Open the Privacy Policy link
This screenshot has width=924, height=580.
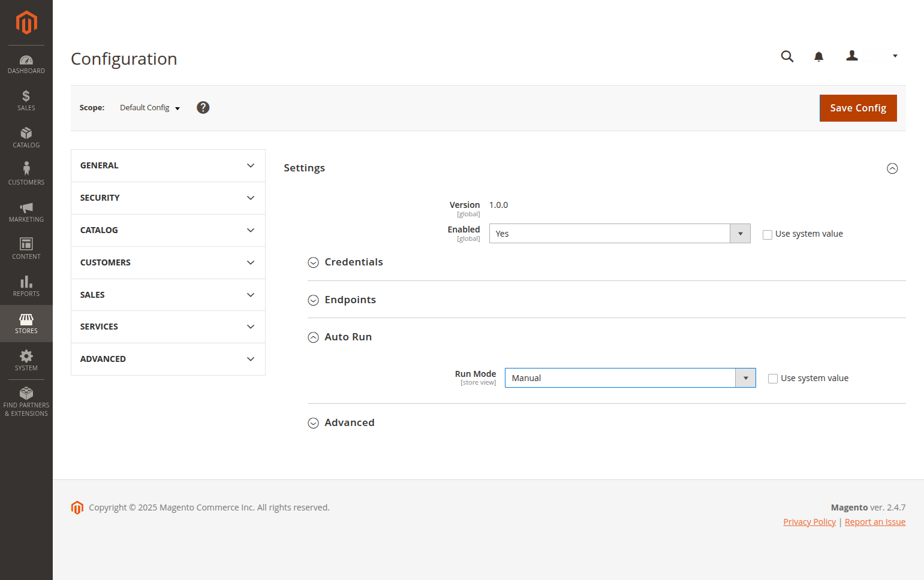(x=809, y=522)
